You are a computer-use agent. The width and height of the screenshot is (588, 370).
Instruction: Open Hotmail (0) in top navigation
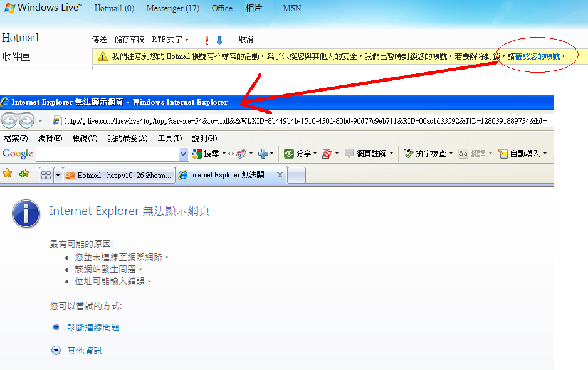(114, 8)
